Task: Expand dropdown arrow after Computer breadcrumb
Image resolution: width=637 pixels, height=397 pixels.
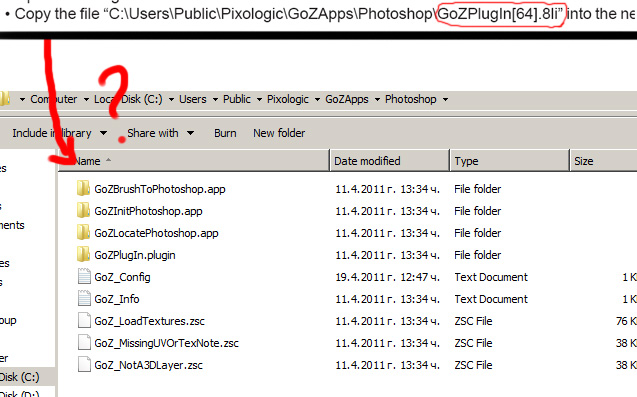Action: [86, 100]
